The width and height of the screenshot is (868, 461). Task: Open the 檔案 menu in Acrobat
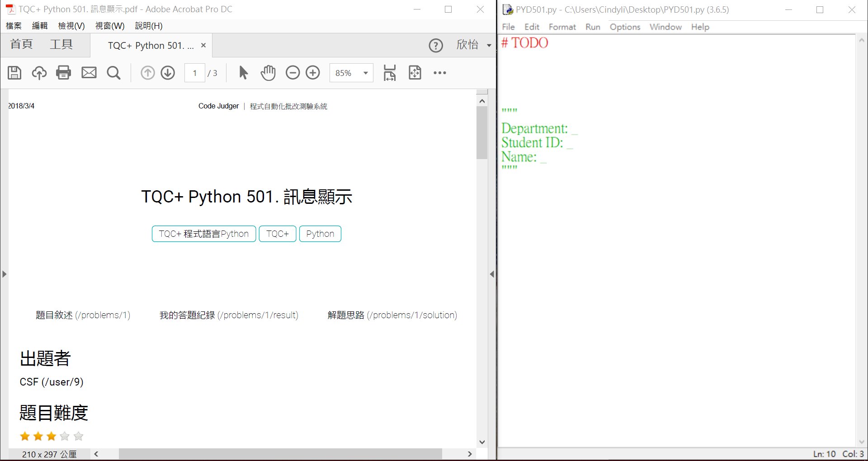14,26
